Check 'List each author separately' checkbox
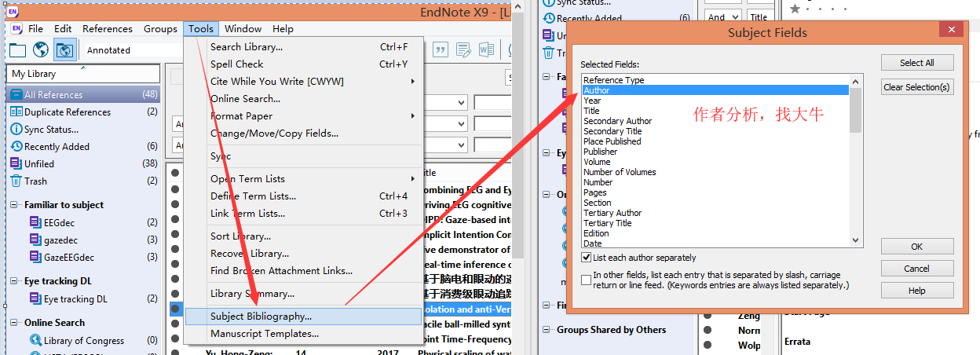This screenshot has width=980, height=355. pos(587,258)
